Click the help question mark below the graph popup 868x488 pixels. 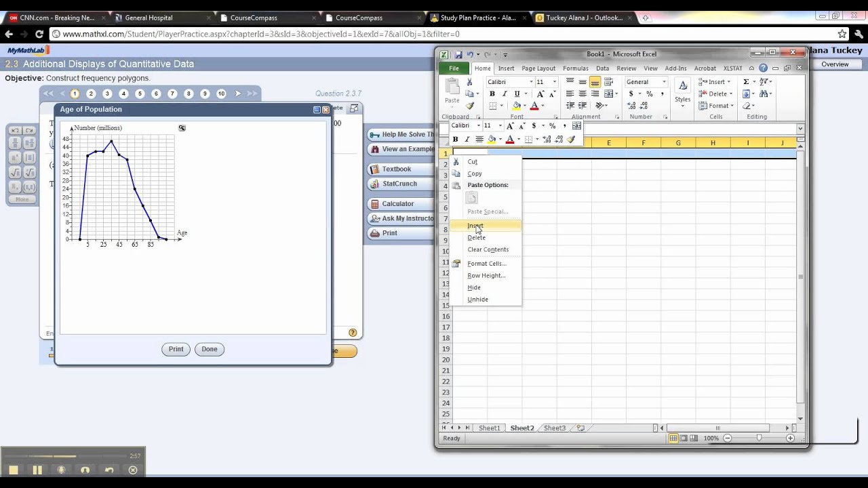353,333
